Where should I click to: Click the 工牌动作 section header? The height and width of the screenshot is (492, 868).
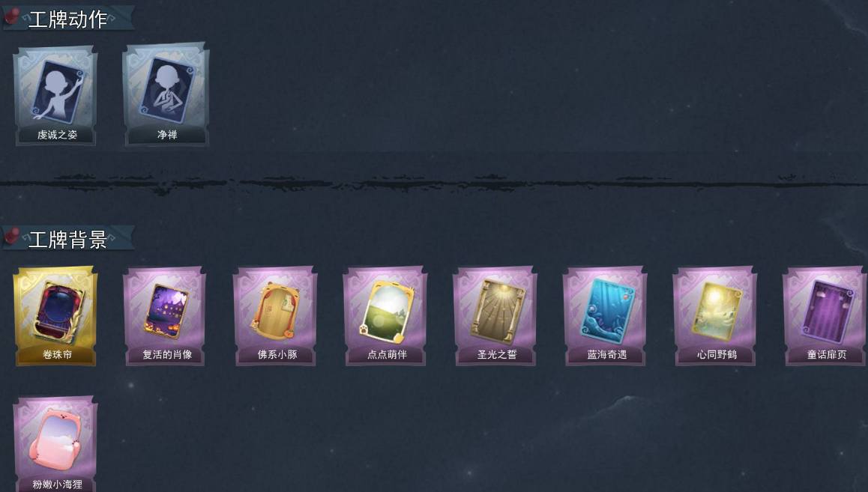pyautogui.click(x=67, y=19)
